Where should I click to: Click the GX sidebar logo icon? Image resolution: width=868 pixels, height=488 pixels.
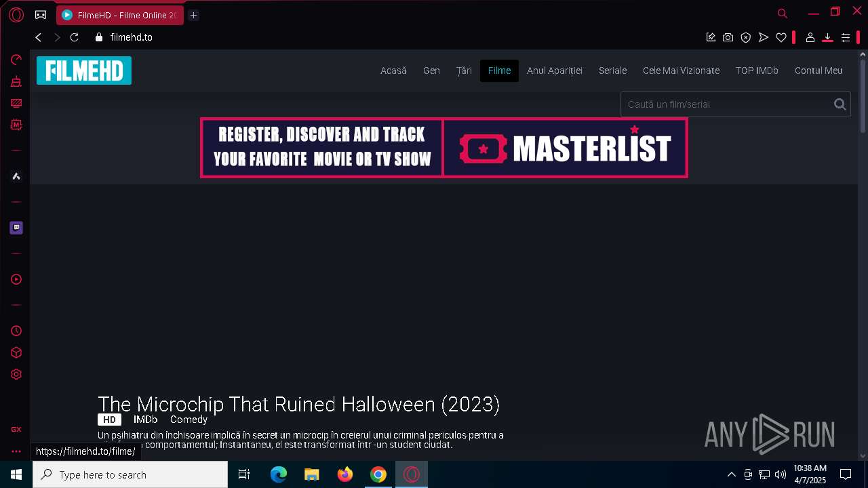pyautogui.click(x=16, y=429)
